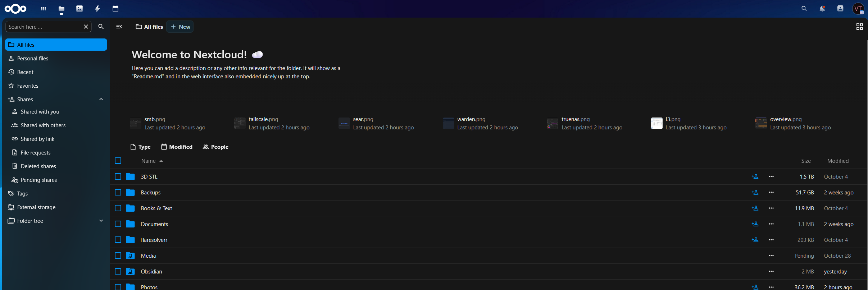The image size is (868, 290).
Task: Open the Activity lightning bolt icon
Action: pos(97,9)
